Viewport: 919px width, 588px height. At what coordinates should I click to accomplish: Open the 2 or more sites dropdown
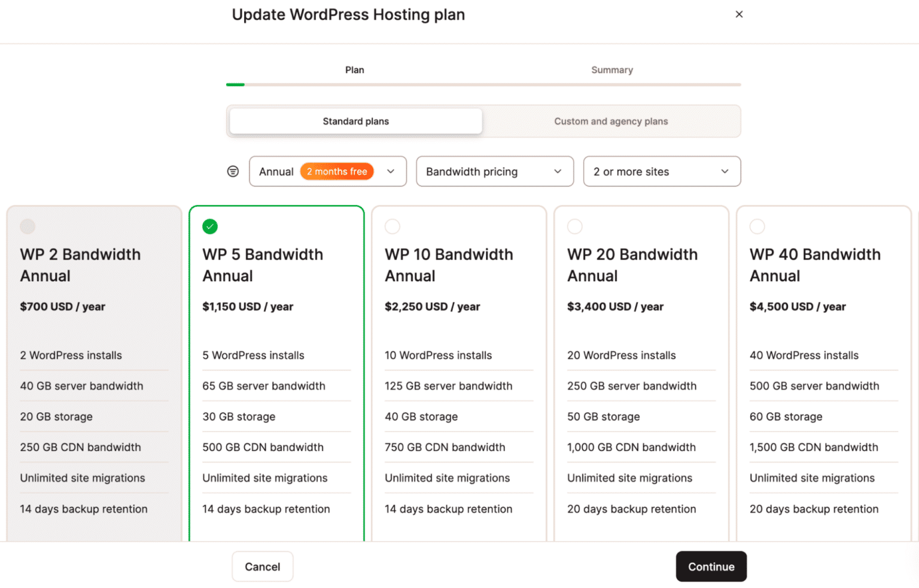pos(662,171)
